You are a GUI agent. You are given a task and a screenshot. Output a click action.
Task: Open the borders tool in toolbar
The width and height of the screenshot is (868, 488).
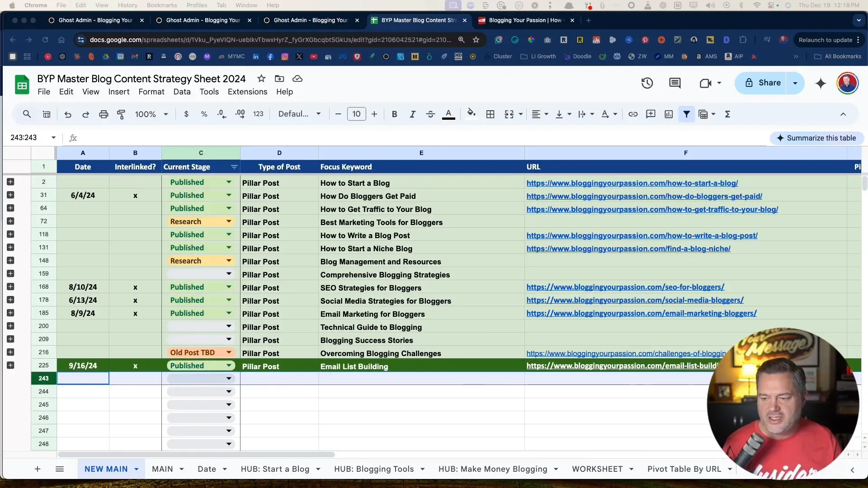(x=490, y=114)
